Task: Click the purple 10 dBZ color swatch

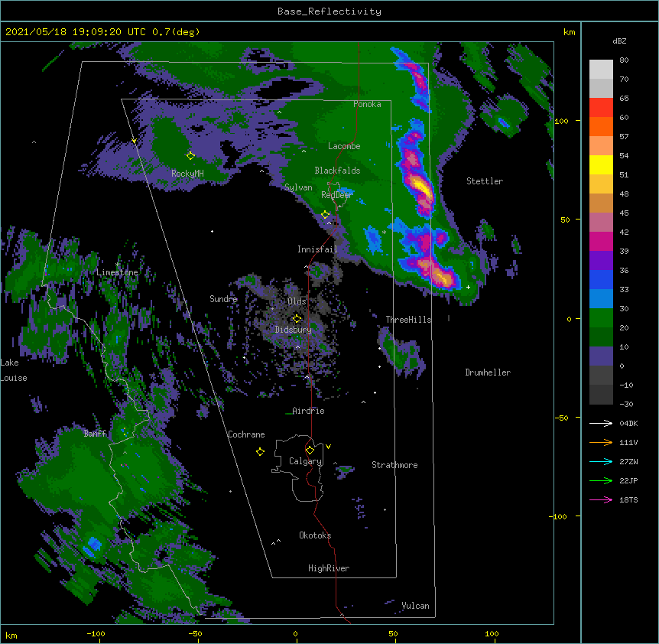Action: coord(601,356)
